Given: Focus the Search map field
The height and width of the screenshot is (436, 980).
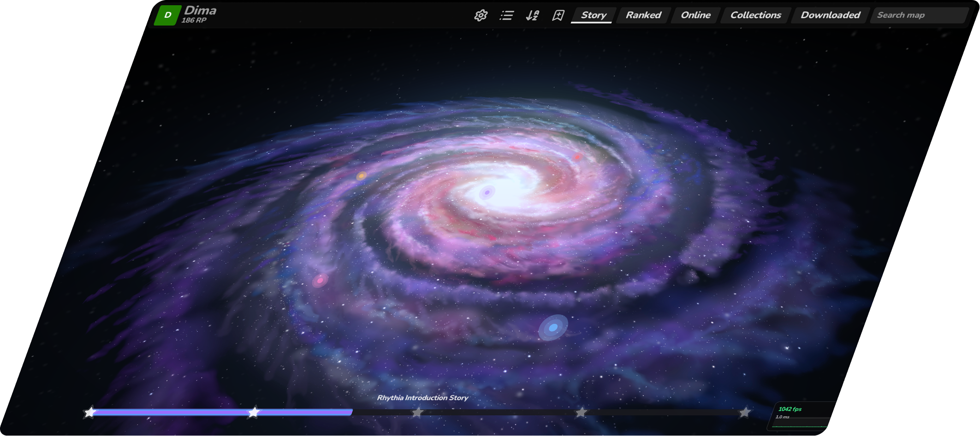Looking at the screenshot, I should [x=919, y=15].
